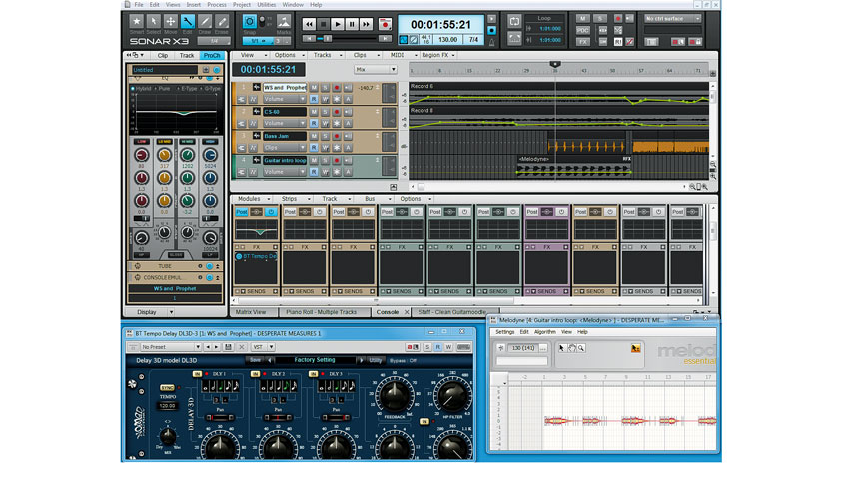Click the Freeze snowflake on Bass Jam

point(337,148)
